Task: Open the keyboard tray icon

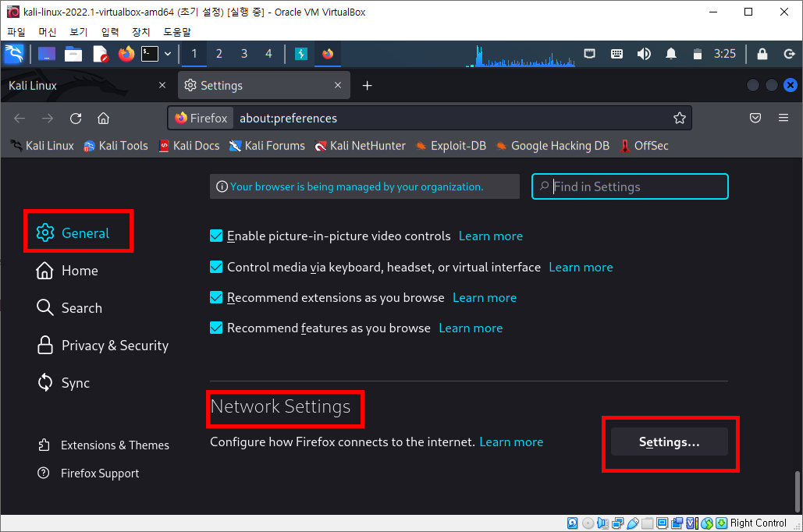Action: [x=616, y=54]
